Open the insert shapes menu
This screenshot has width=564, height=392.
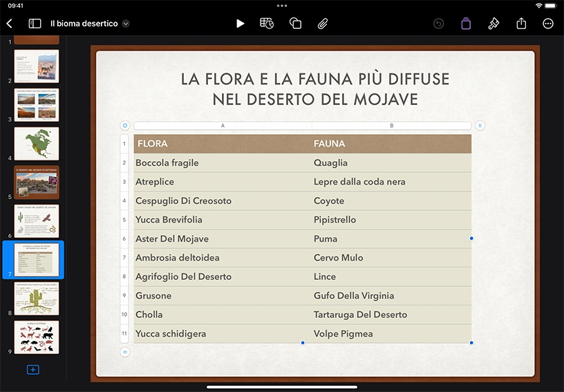click(x=295, y=24)
